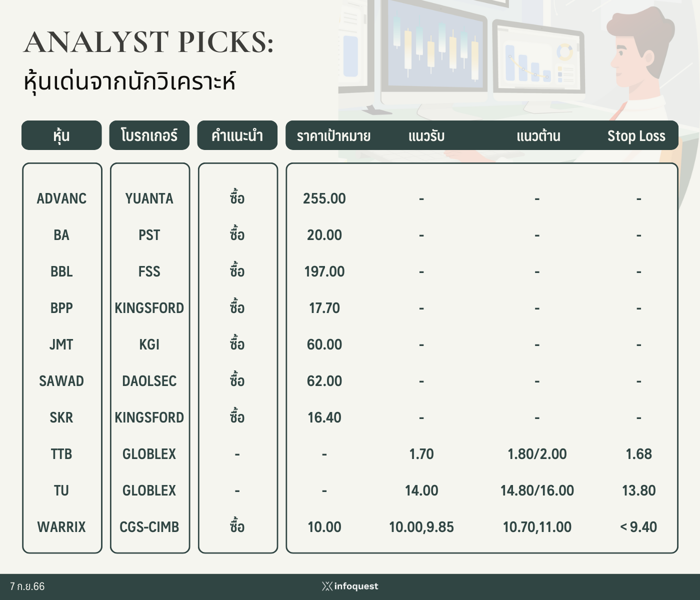Click the ADVANC stock symbol
The image size is (700, 600).
(x=61, y=198)
